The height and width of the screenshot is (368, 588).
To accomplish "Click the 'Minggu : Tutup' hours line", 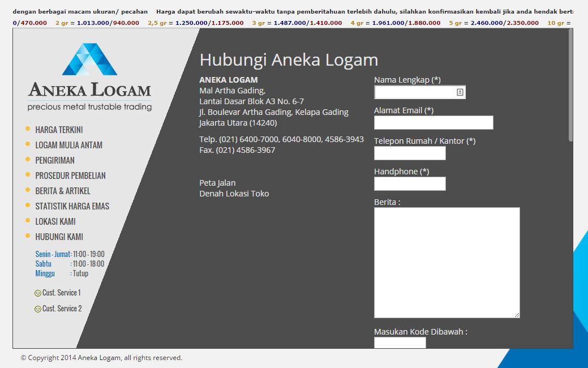I will click(62, 273).
